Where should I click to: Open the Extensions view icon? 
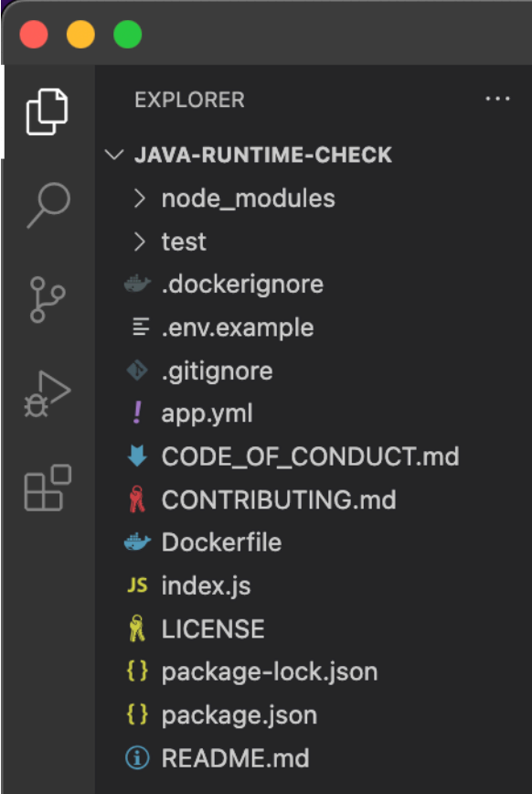(x=48, y=488)
